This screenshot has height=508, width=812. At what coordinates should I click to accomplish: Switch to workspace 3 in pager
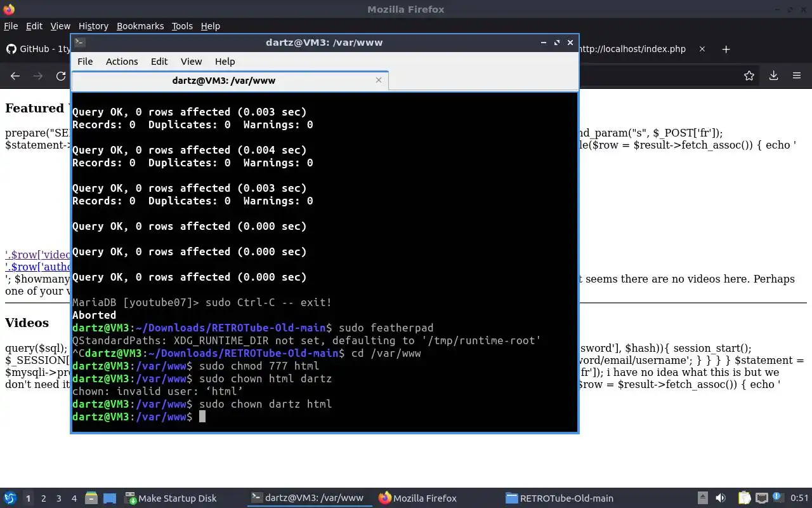[x=59, y=498]
